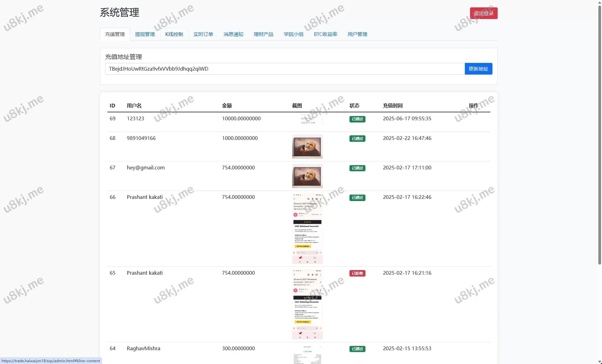
Task: Open the BTC收益率 tab
Action: pyautogui.click(x=325, y=34)
